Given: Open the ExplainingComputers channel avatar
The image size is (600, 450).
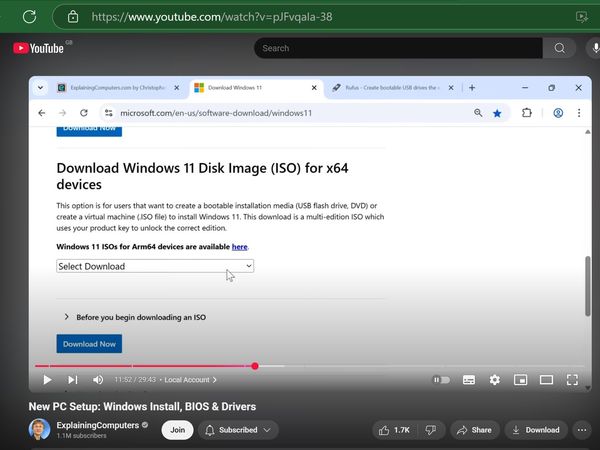Looking at the screenshot, I should (39, 429).
